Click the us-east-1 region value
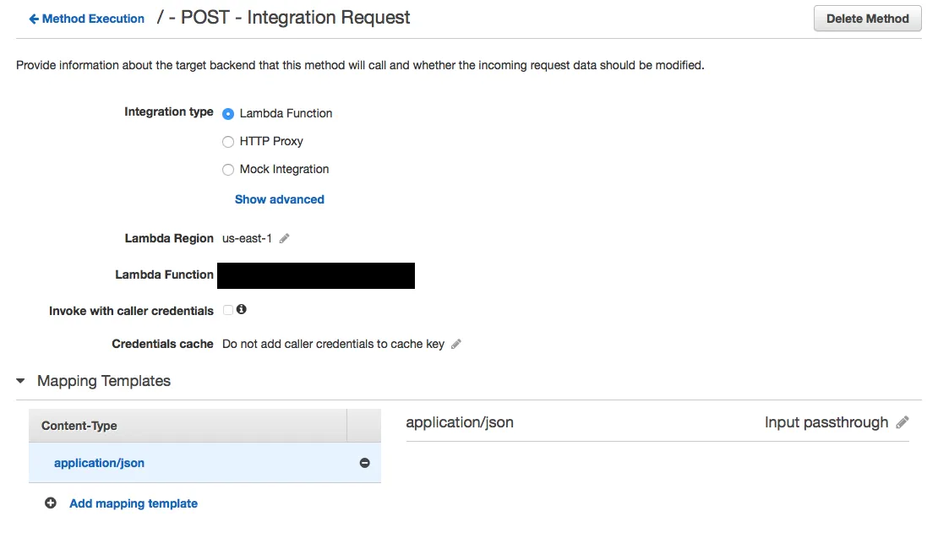Screen dimensions: 927x560 pyautogui.click(x=247, y=238)
